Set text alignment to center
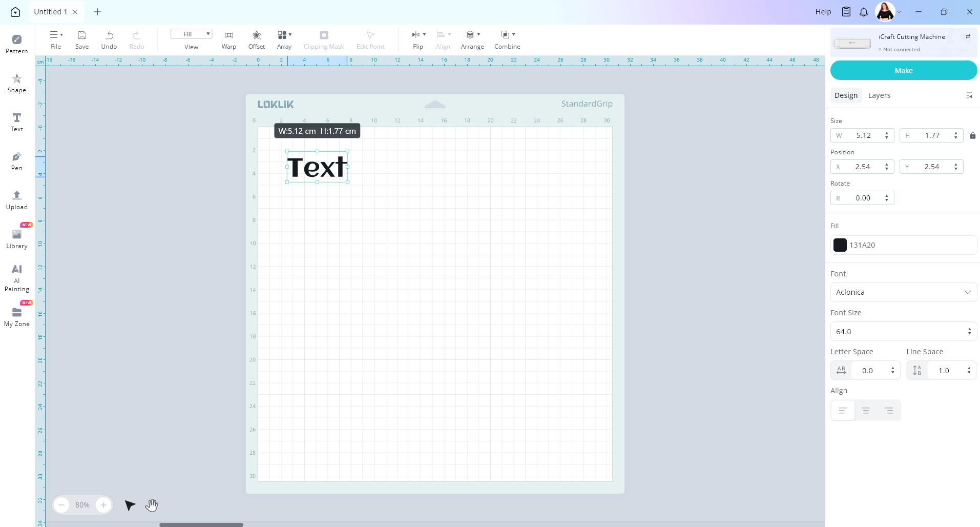The width and height of the screenshot is (980, 527). [866, 411]
